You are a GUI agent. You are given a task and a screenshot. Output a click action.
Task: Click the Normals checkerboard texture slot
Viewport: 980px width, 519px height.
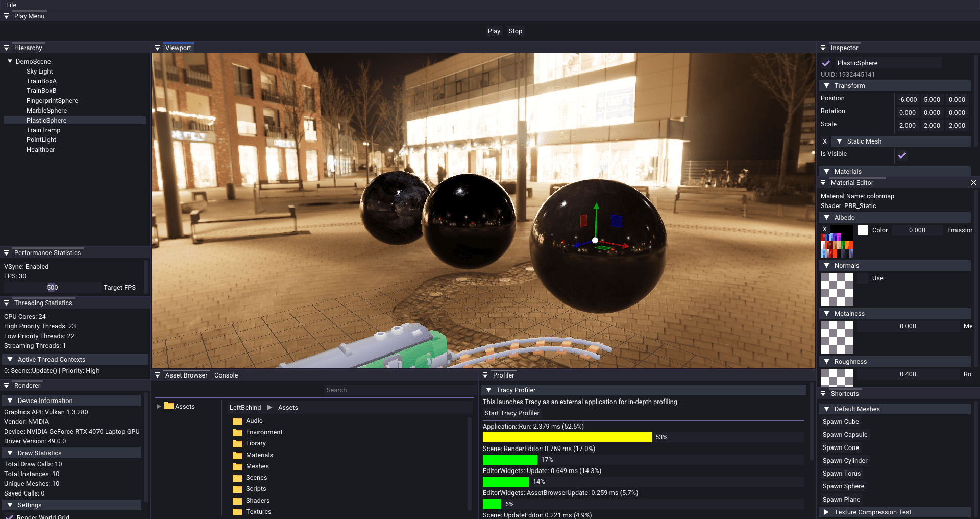[837, 290]
